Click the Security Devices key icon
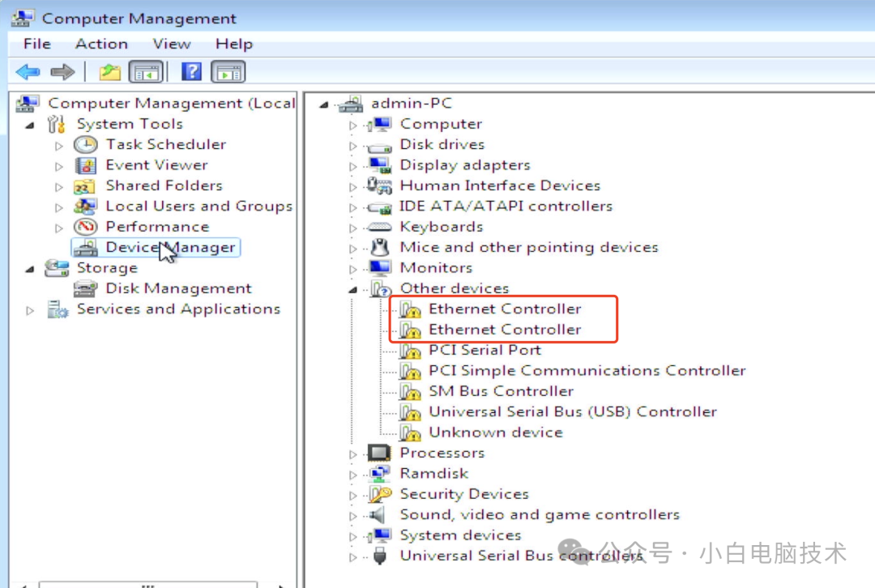875x588 pixels. [380, 494]
